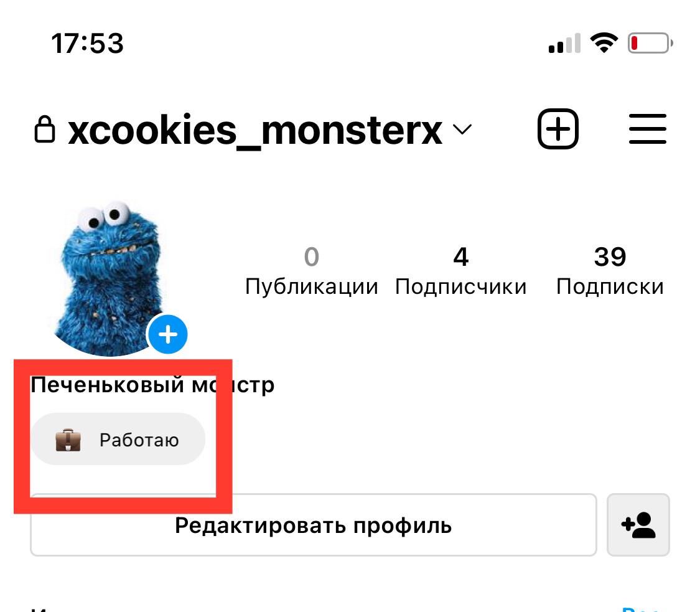Click the discover people icon button

[x=638, y=525]
